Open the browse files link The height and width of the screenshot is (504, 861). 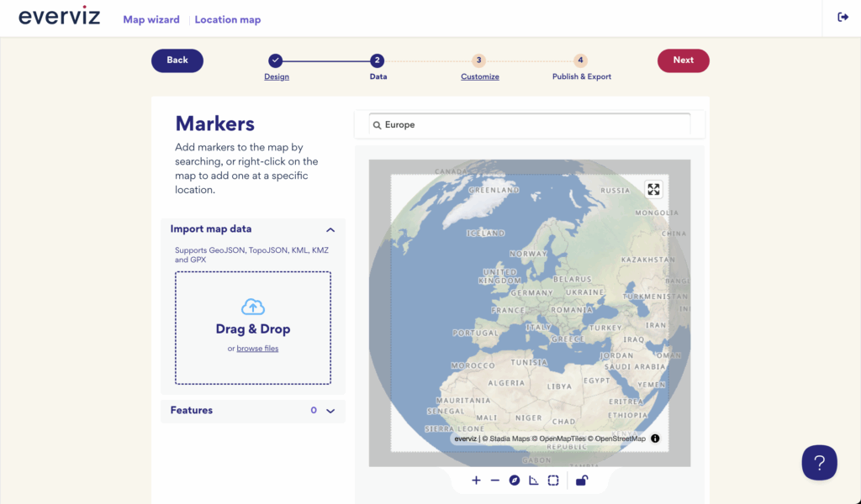[257, 348]
